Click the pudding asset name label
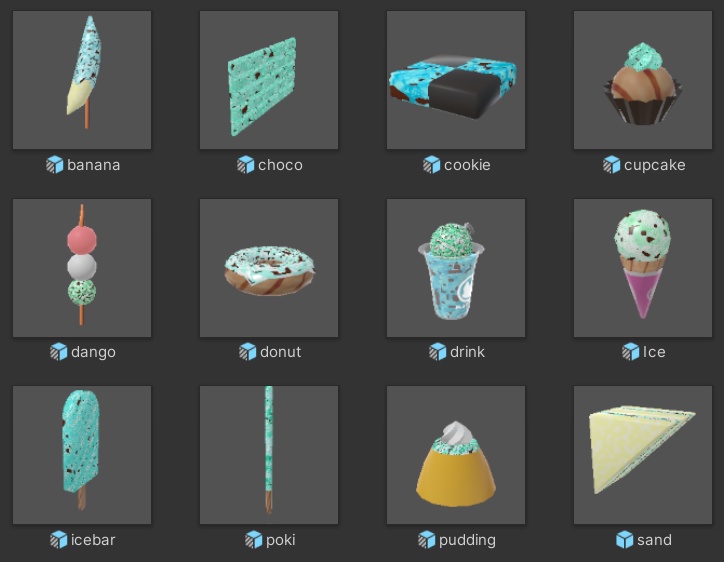This screenshot has width=724, height=562. pos(467,540)
